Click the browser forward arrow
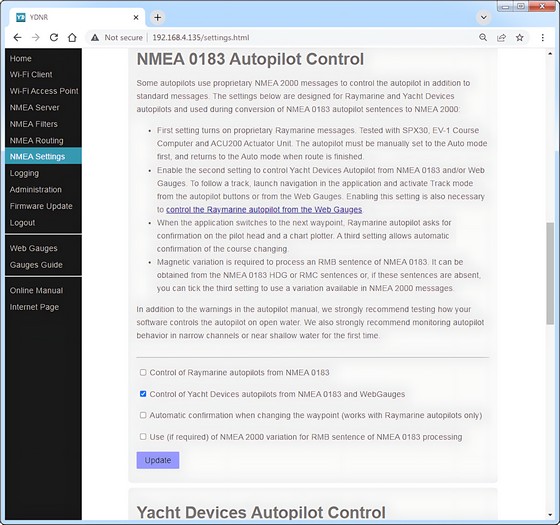This screenshot has width=560, height=525. 36,38
